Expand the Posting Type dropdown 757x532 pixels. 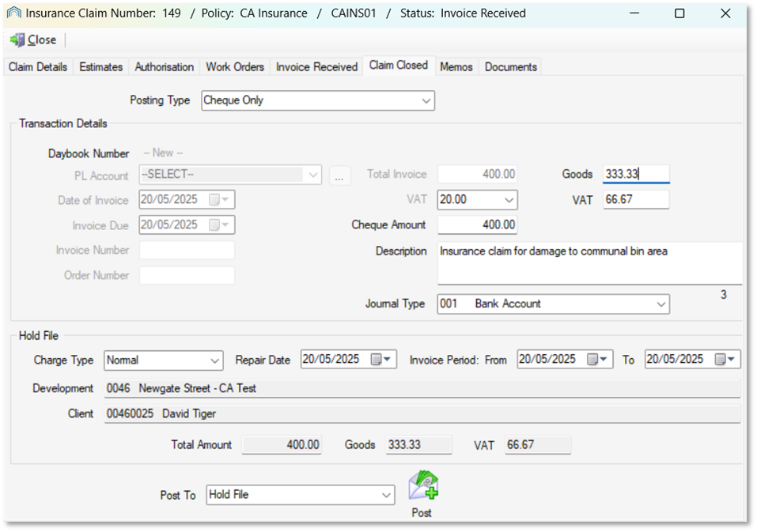pos(426,101)
